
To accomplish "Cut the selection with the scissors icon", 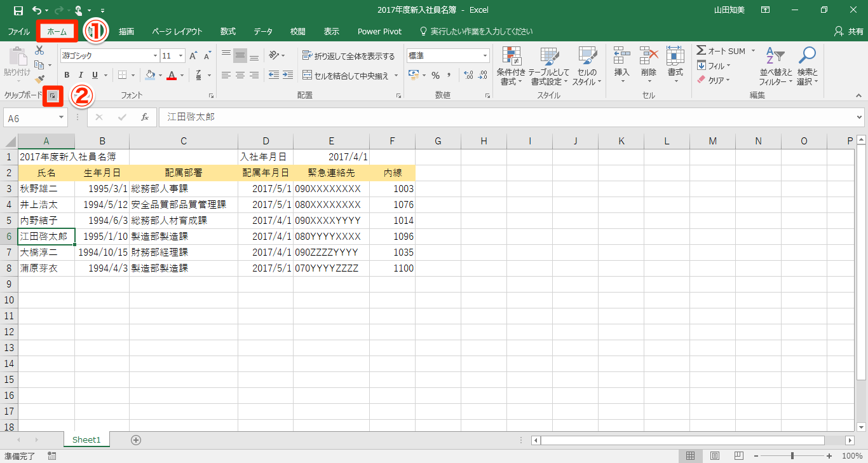I will pyautogui.click(x=39, y=50).
